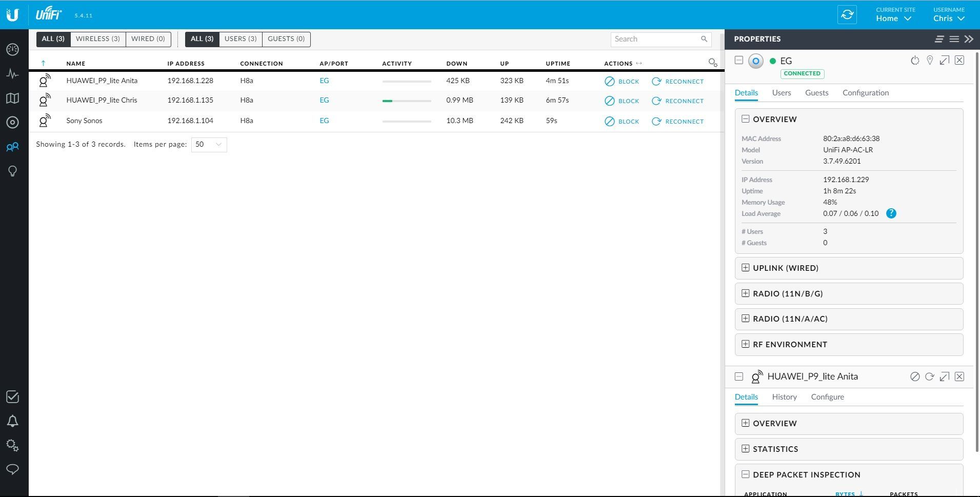Open the Items per page dropdown
Viewport: 980px width, 497px height.
pos(209,145)
